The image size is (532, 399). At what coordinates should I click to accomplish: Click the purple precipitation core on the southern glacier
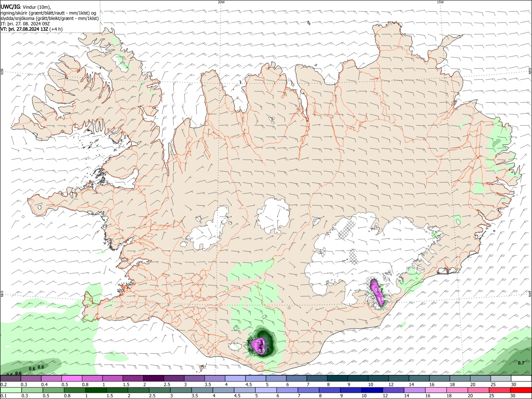[258, 345]
